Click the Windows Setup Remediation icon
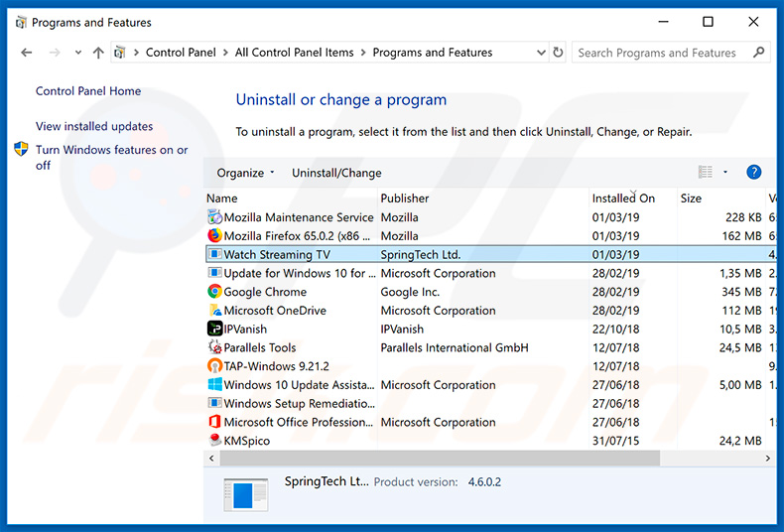The width and height of the screenshot is (784, 532). click(x=215, y=403)
